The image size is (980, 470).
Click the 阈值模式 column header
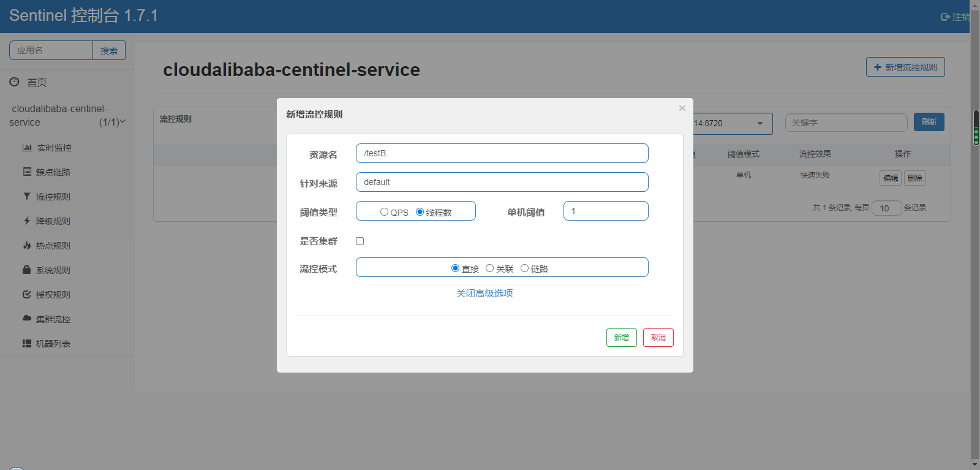coord(744,154)
